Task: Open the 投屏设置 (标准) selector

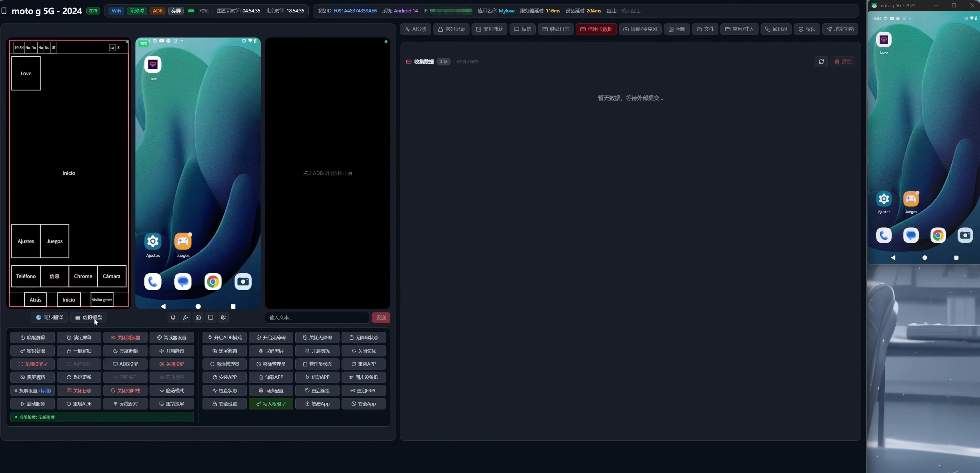Action: (33, 390)
